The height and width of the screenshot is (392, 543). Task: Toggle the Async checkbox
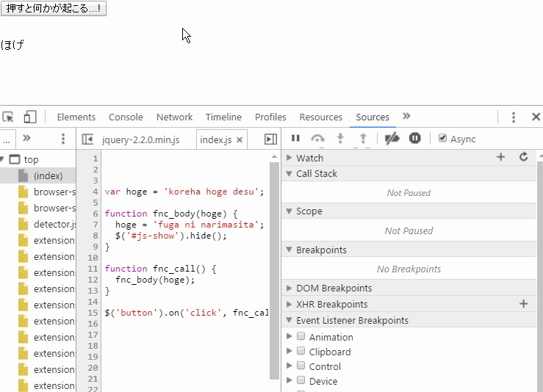442,138
